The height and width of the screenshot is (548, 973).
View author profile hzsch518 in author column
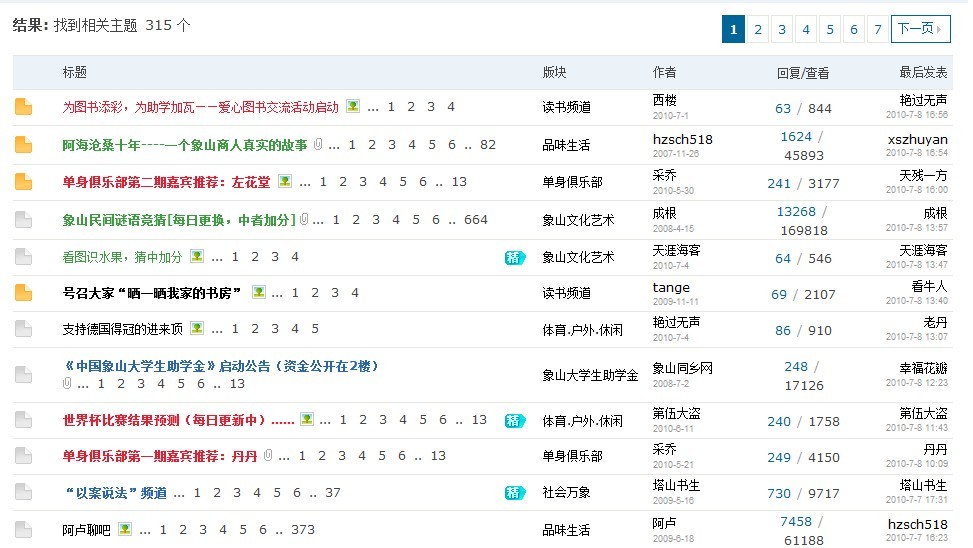tap(682, 139)
